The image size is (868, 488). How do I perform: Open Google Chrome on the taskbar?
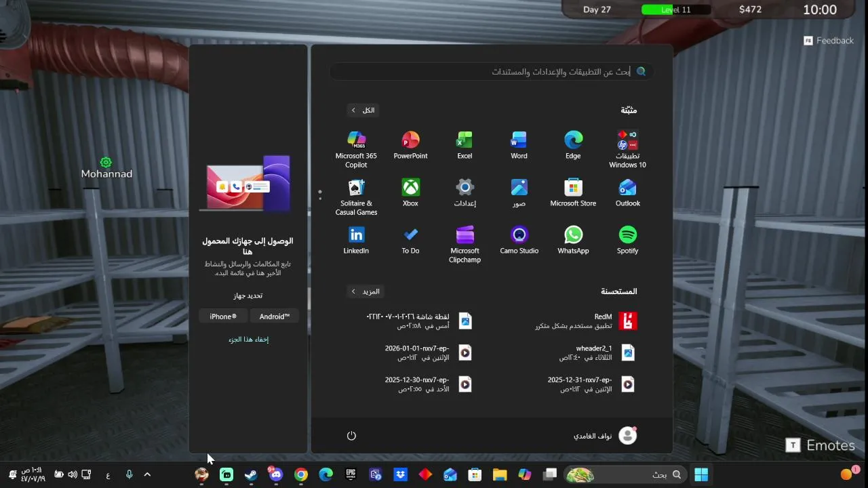[300, 474]
